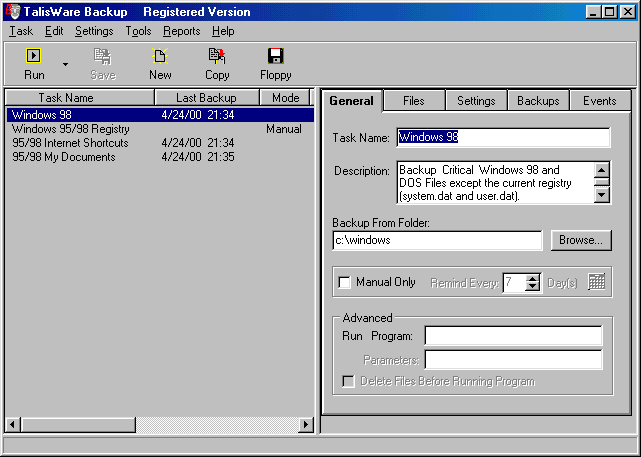
Task: Open the Settings menu
Action: (x=94, y=31)
